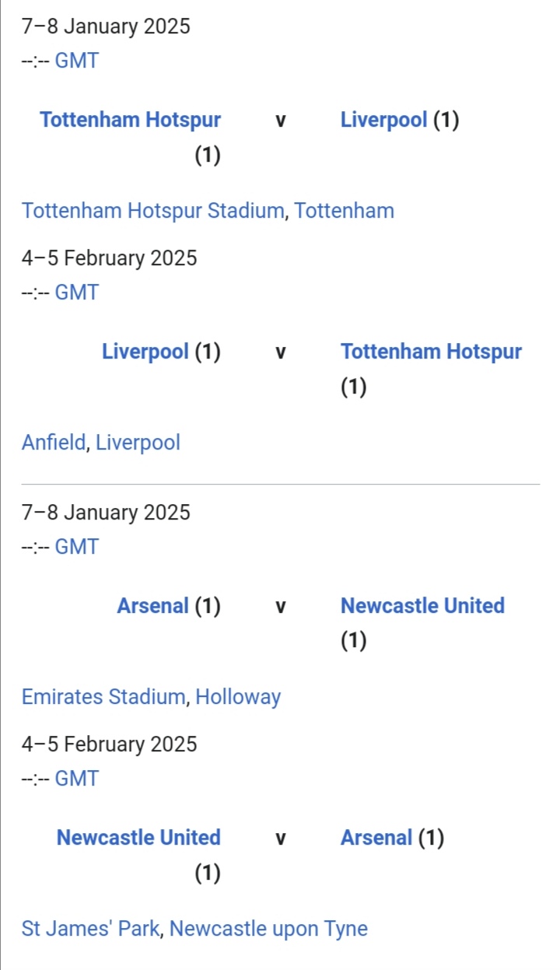The width and height of the screenshot is (560, 970).
Task: Open Liverpool city link next to Anfield
Action: (x=138, y=443)
